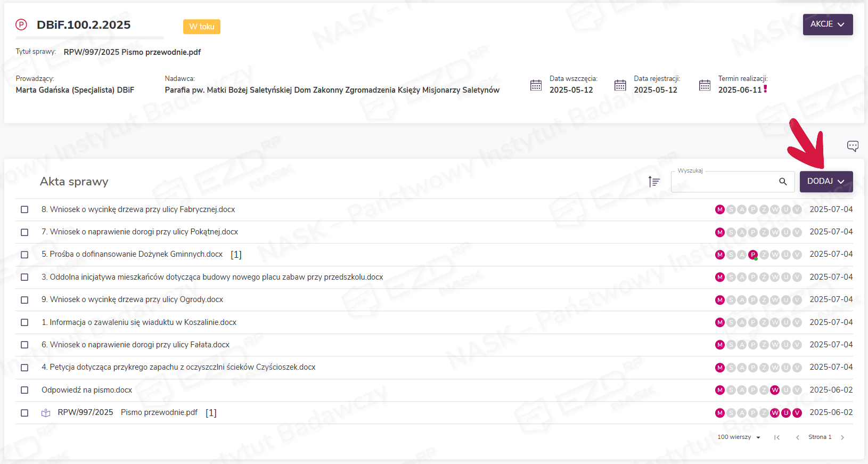Click the Termin realizacji calendar icon
The width and height of the screenshot is (868, 464).
pos(704,85)
